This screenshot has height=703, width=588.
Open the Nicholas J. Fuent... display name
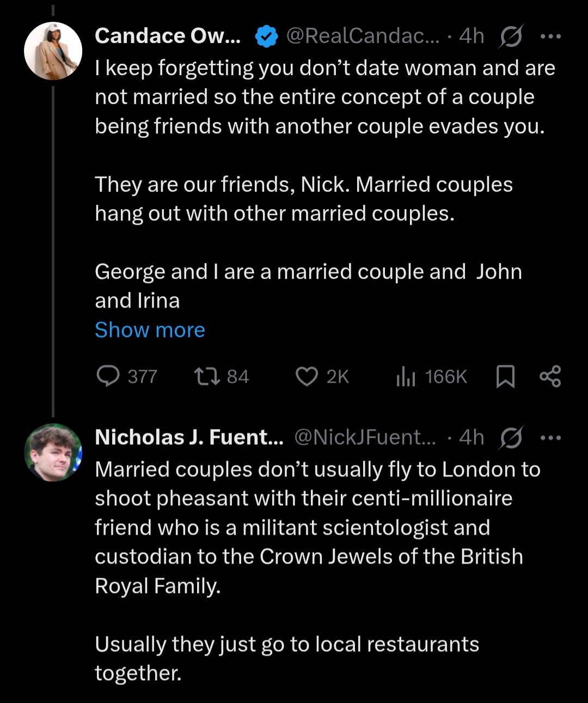189,437
